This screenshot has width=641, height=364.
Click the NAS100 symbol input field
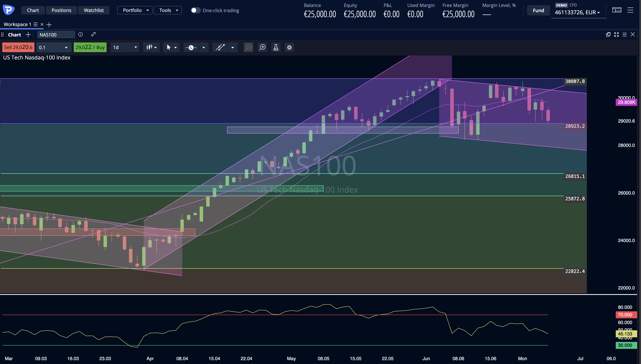56,35
